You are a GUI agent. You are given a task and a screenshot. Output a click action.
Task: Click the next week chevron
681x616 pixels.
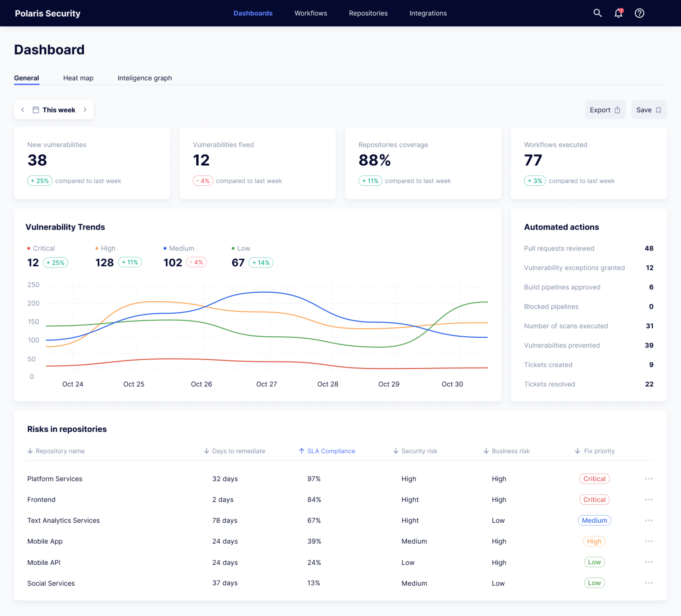tap(85, 109)
